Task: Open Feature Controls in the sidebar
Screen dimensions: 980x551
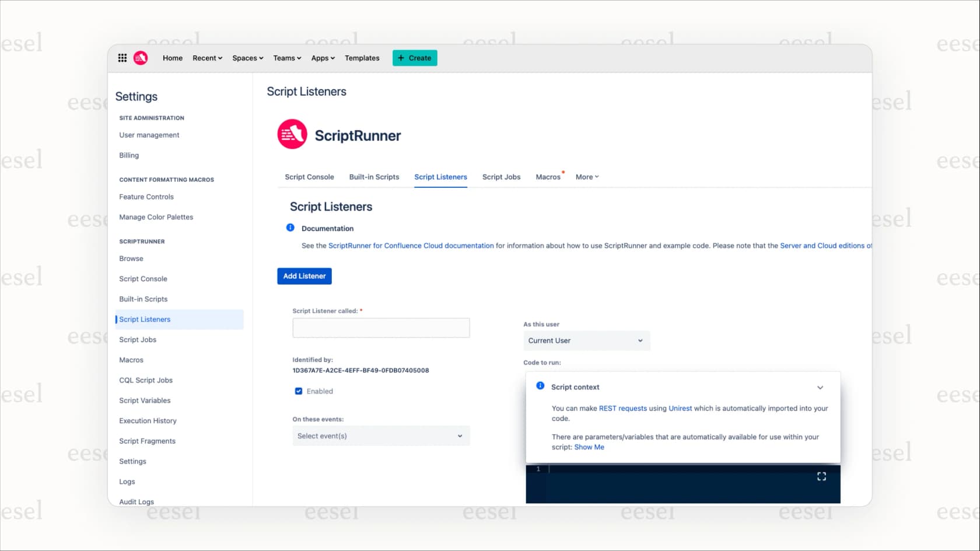Action: 146,197
